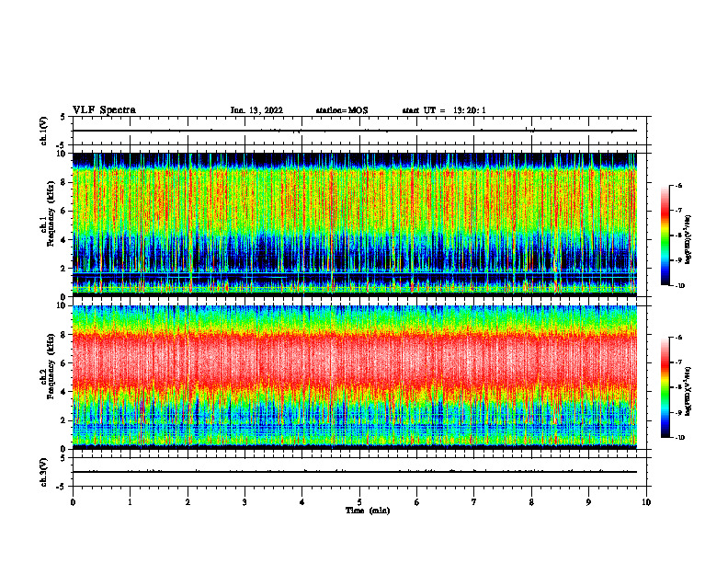The height and width of the screenshot is (563, 728).
Task: Select the date label "Jan. 13, 2022"
Action: click(x=256, y=110)
